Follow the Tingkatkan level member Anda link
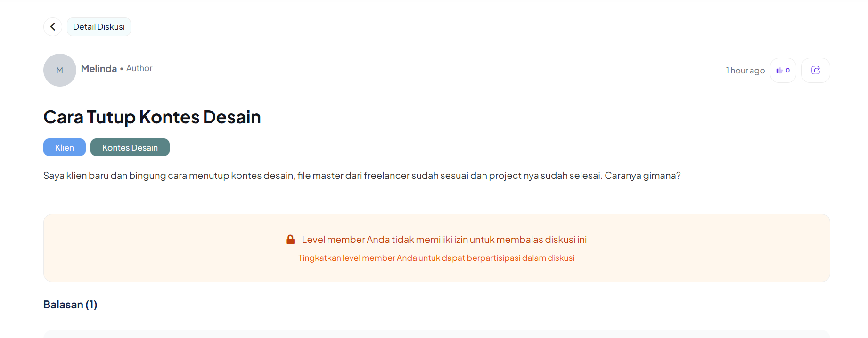This screenshot has width=868, height=338. (436, 258)
